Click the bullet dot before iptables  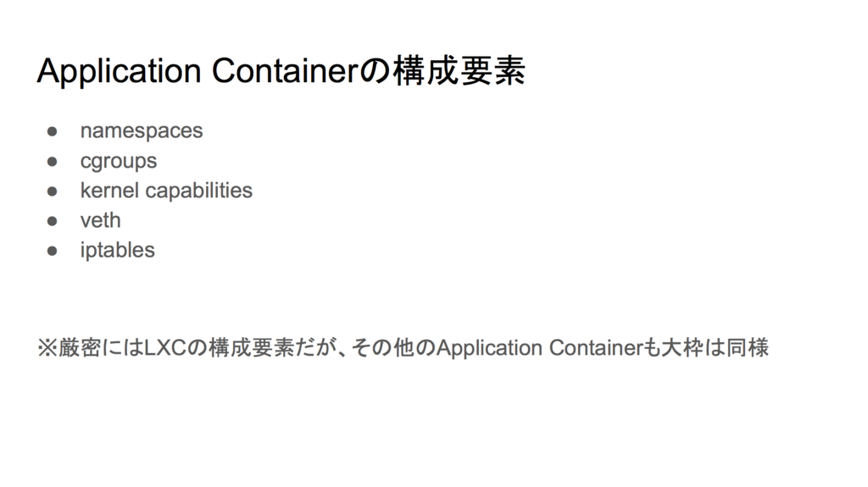click(52, 251)
